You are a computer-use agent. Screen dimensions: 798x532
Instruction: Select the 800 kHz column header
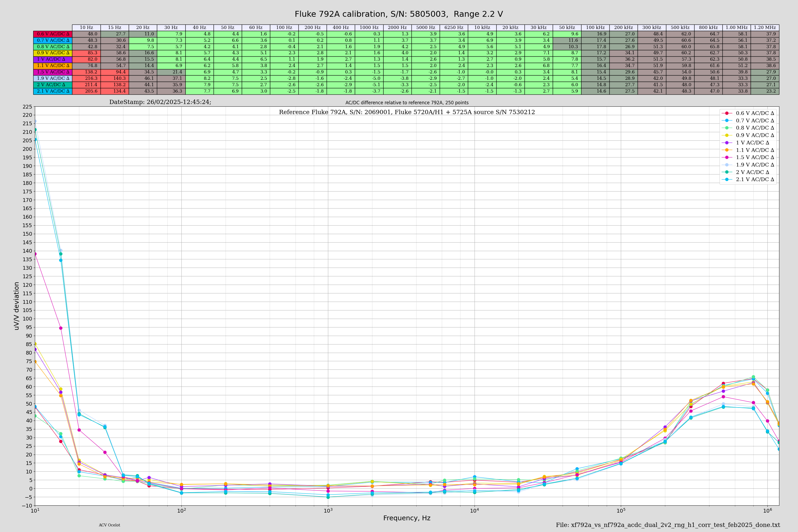[708, 27]
